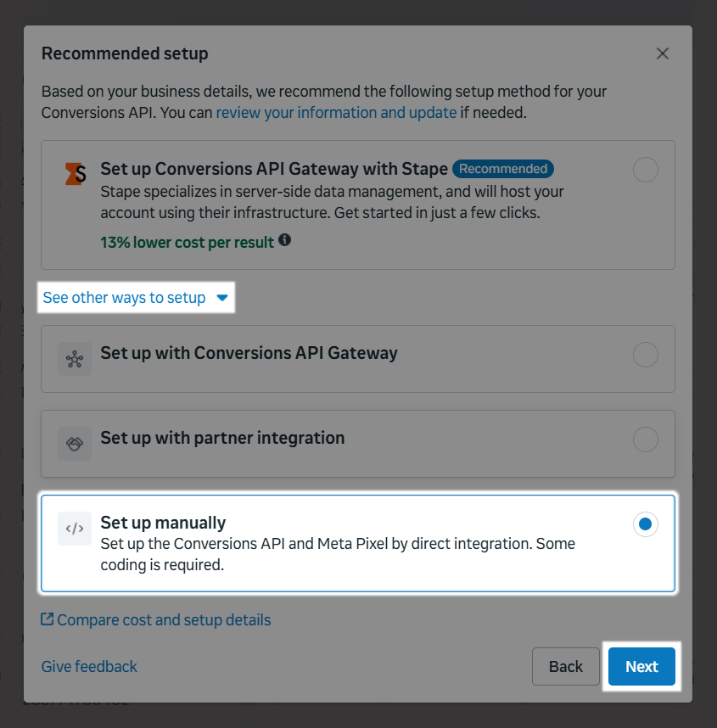Close the Recommended setup dialog
This screenshot has height=728, width=717.
(663, 53)
